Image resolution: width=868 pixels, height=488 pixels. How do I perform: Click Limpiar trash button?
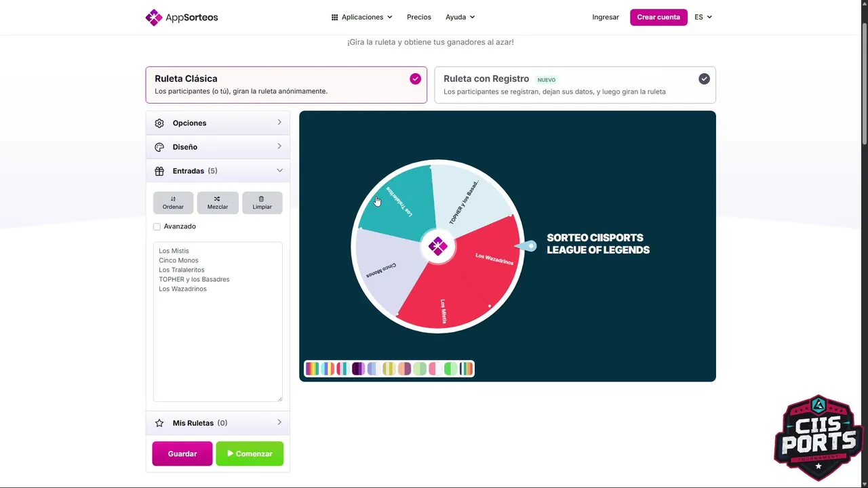click(x=262, y=203)
